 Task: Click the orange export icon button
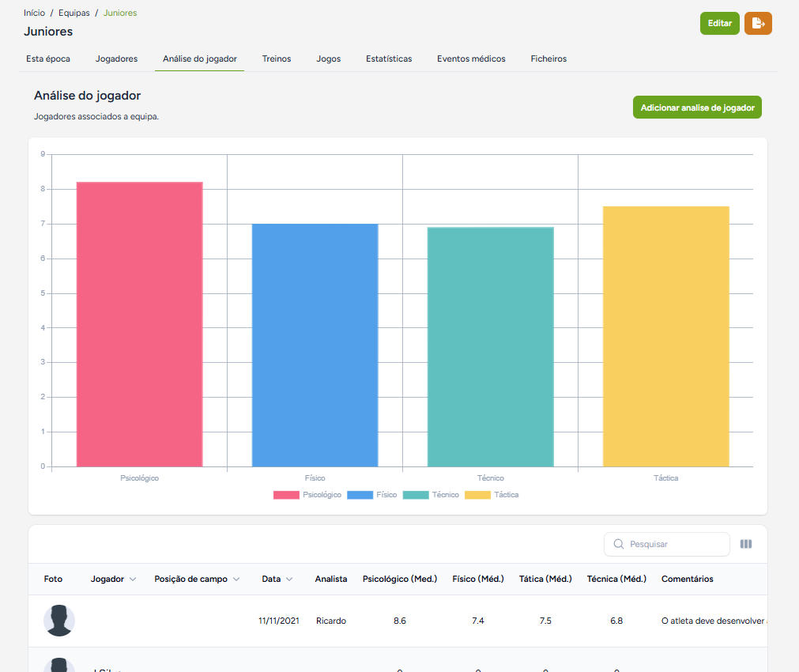(x=758, y=24)
